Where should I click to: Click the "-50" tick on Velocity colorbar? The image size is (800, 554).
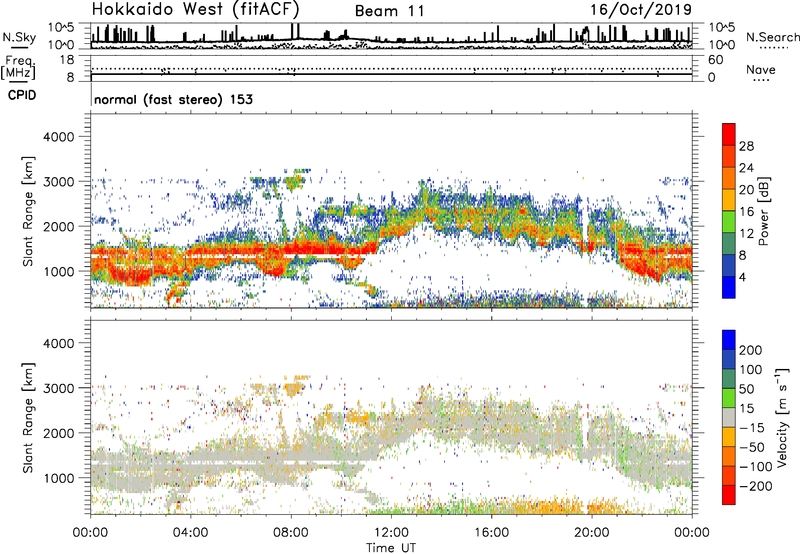pos(752,447)
